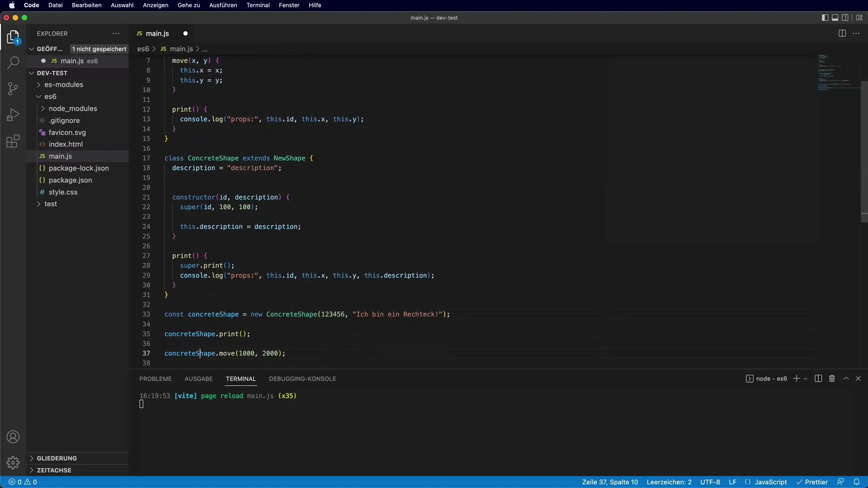
Task: Open the Source Control view
Action: [x=13, y=89]
